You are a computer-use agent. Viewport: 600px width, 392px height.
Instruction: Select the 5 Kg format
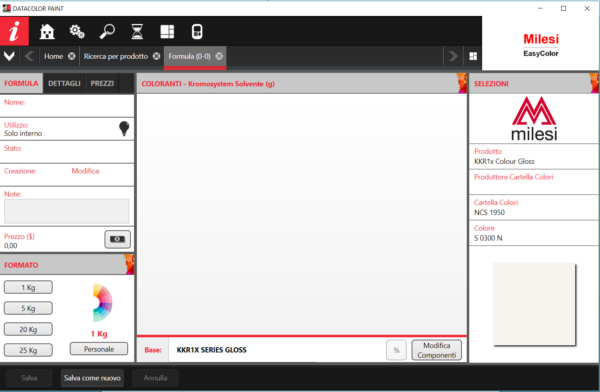click(28, 308)
